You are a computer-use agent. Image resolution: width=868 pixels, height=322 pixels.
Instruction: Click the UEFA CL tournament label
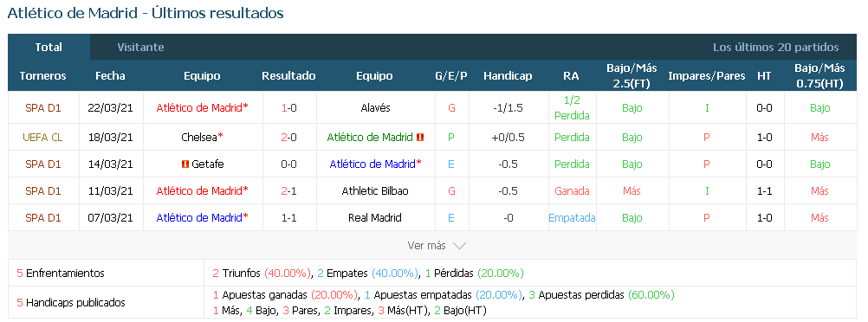click(x=42, y=138)
